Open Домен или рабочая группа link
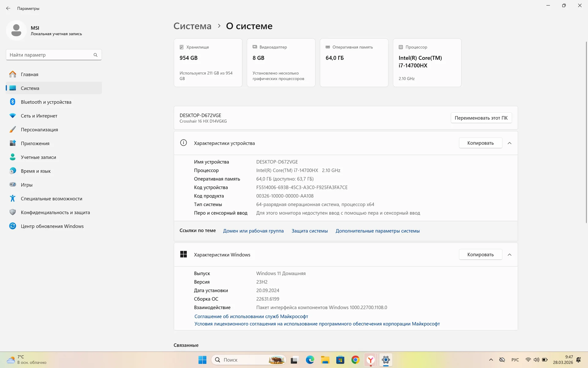Image resolution: width=588 pixels, height=368 pixels. point(253,231)
